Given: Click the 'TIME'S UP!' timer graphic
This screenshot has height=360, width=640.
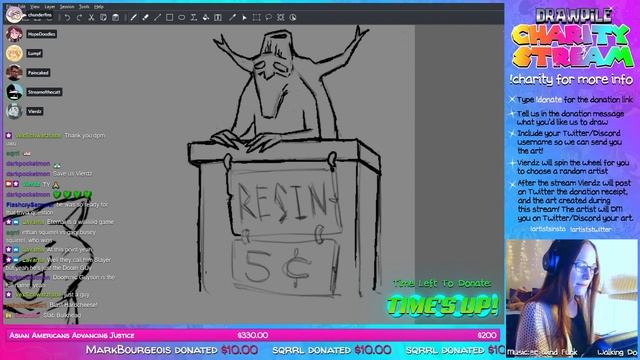Looking at the screenshot, I should click(442, 305).
